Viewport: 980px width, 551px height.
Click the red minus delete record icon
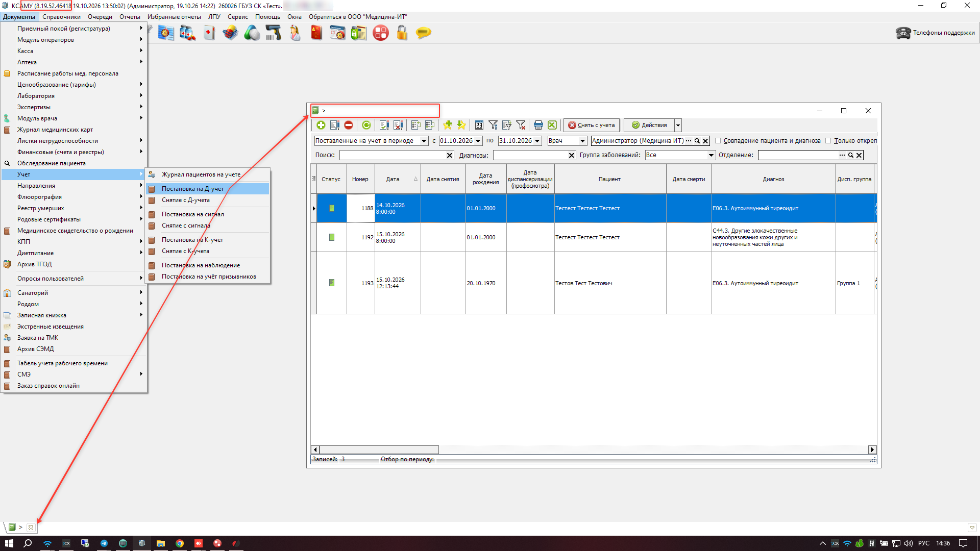pos(349,125)
